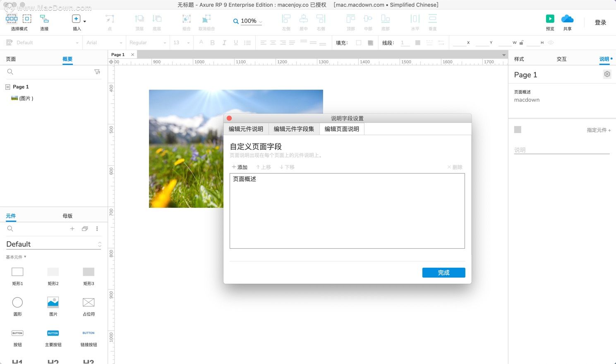Collapse the 基本元件 section

pos(16,257)
